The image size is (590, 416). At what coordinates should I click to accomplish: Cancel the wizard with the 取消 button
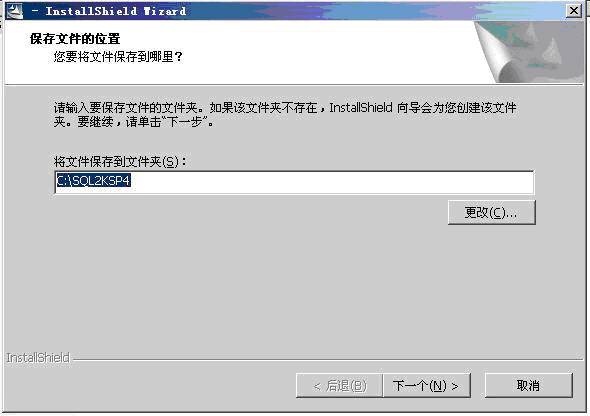(x=529, y=386)
